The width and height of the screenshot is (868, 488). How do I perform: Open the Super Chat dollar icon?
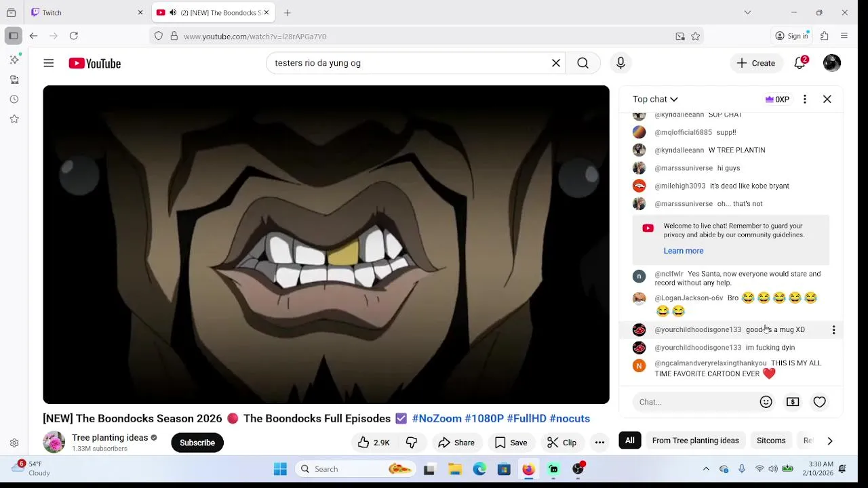tap(793, 402)
